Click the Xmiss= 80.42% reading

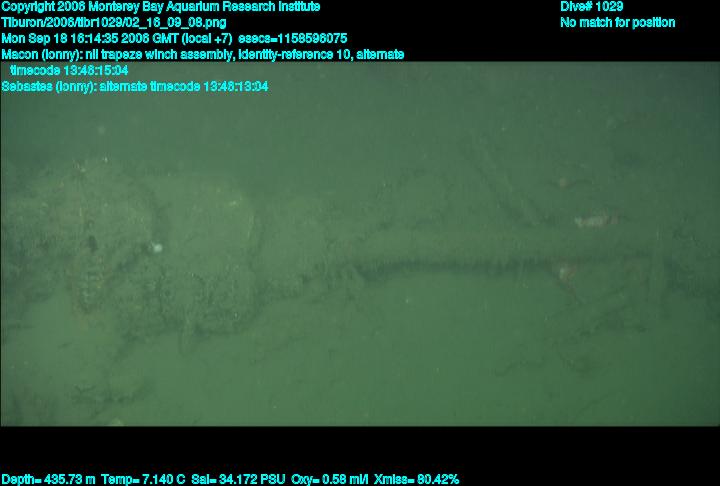(417, 479)
